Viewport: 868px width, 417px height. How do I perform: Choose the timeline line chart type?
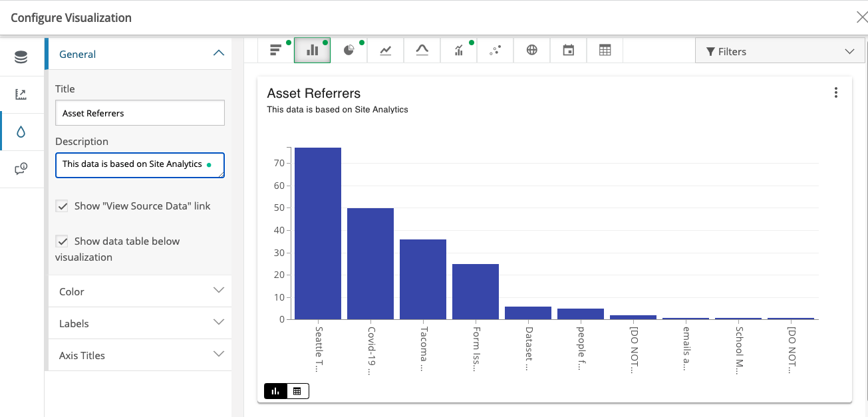coord(386,50)
